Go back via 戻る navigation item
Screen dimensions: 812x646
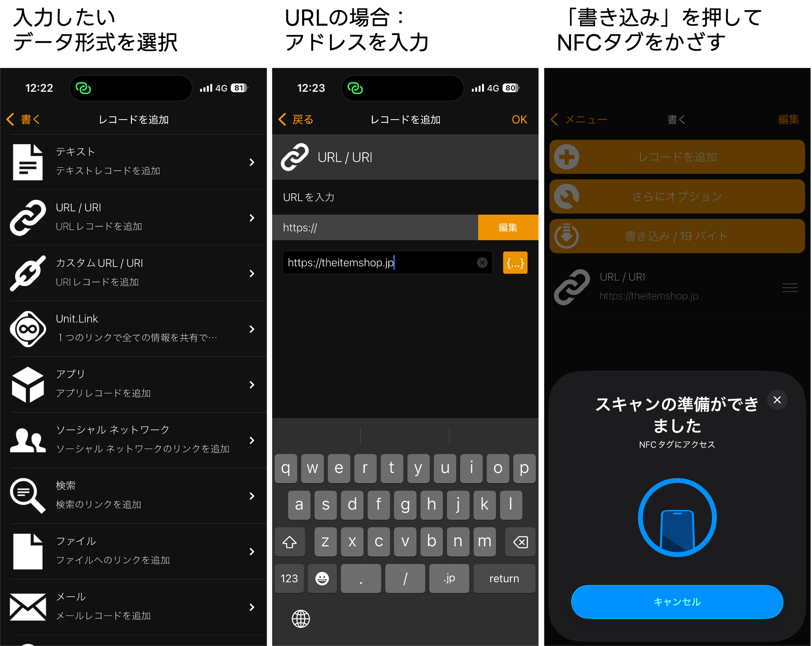[296, 119]
